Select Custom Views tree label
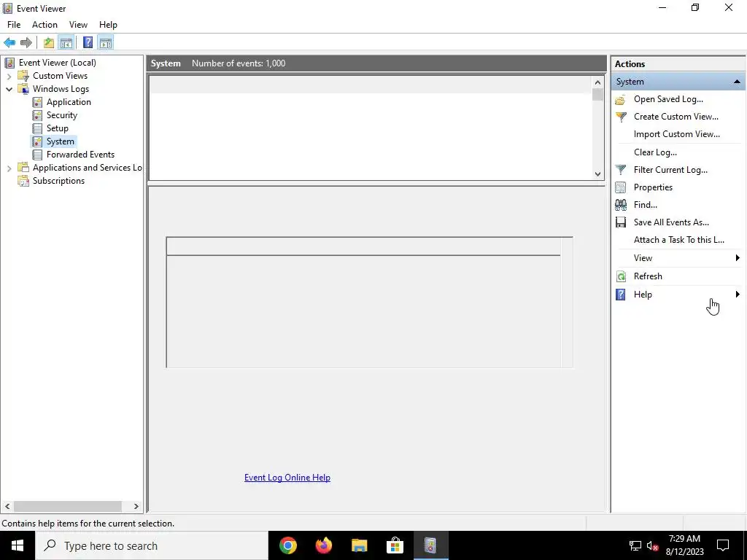This screenshot has height=560, width=747. tap(60, 76)
